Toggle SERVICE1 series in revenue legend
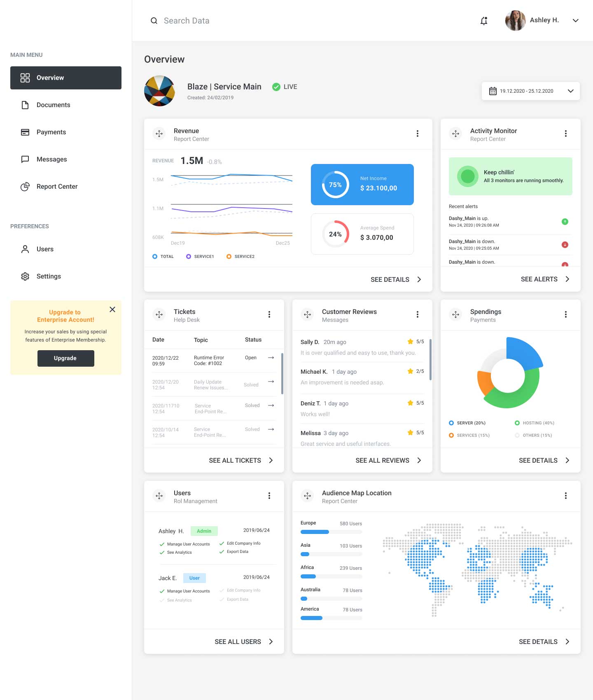This screenshot has width=593, height=700. pos(189,256)
